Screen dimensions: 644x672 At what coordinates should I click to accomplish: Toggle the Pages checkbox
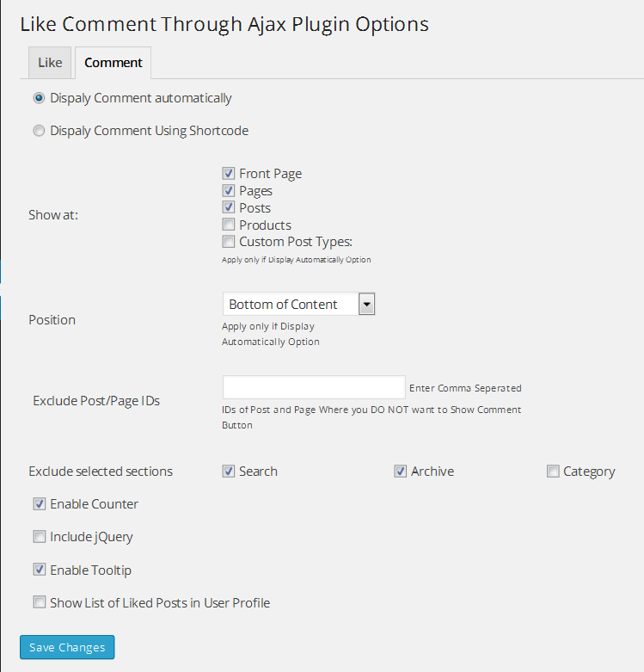[229, 191]
